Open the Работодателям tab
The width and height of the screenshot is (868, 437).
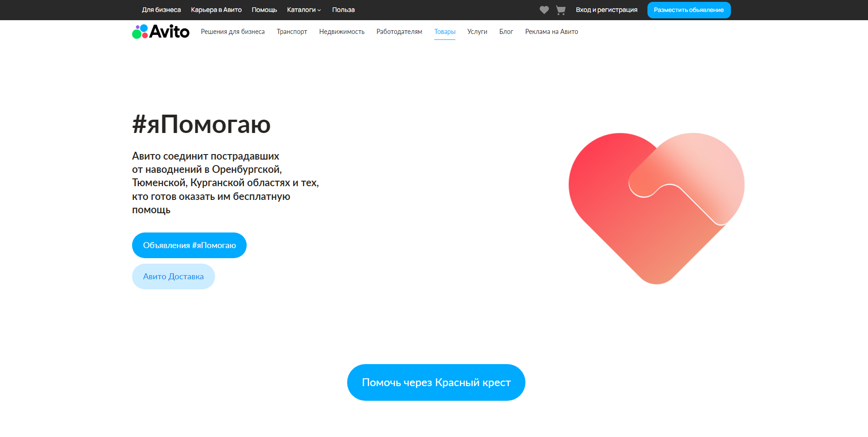399,32
